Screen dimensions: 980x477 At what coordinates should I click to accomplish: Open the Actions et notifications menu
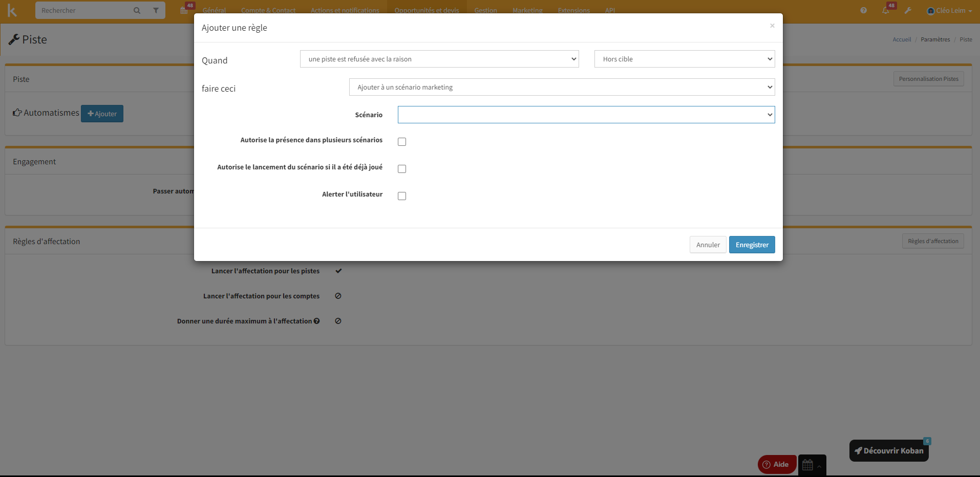[345, 10]
